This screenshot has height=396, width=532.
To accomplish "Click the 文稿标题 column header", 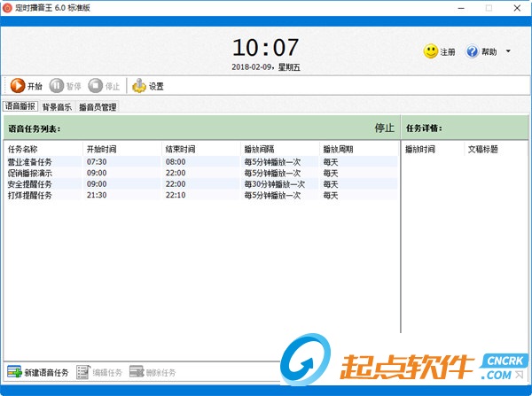I will (x=496, y=149).
